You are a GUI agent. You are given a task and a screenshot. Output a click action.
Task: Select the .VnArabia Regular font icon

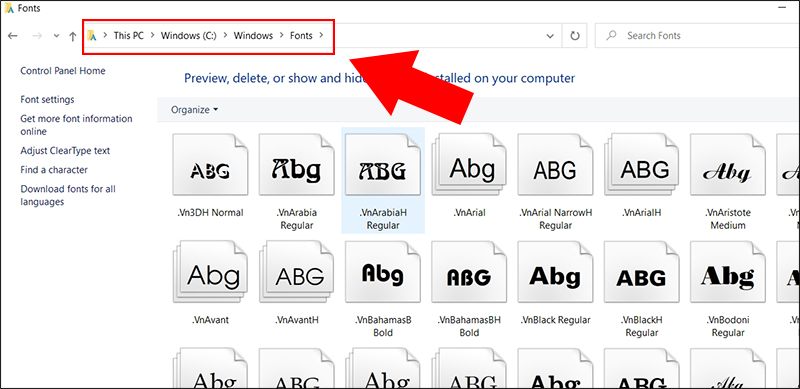(296, 165)
